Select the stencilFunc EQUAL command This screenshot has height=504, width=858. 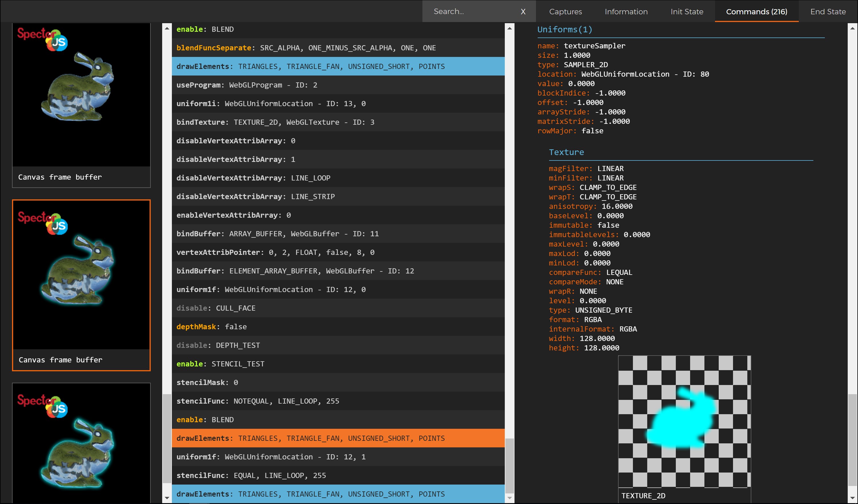[x=338, y=475]
